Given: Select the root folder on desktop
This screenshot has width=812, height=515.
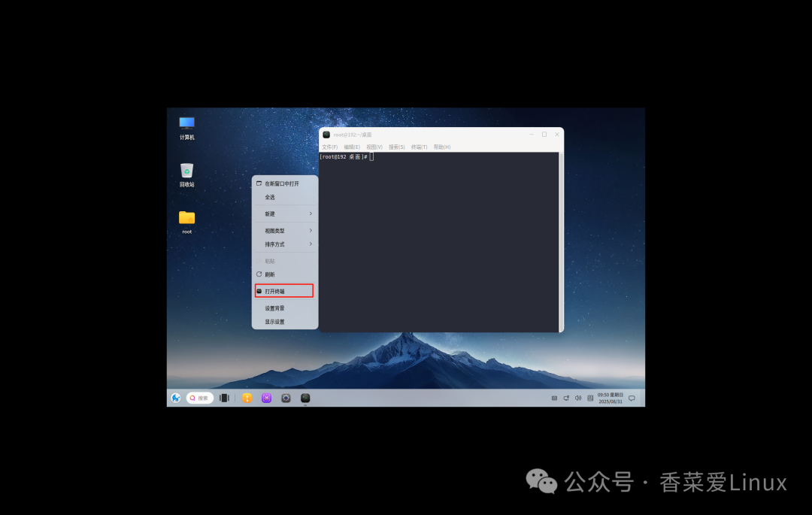Looking at the screenshot, I should [x=187, y=222].
